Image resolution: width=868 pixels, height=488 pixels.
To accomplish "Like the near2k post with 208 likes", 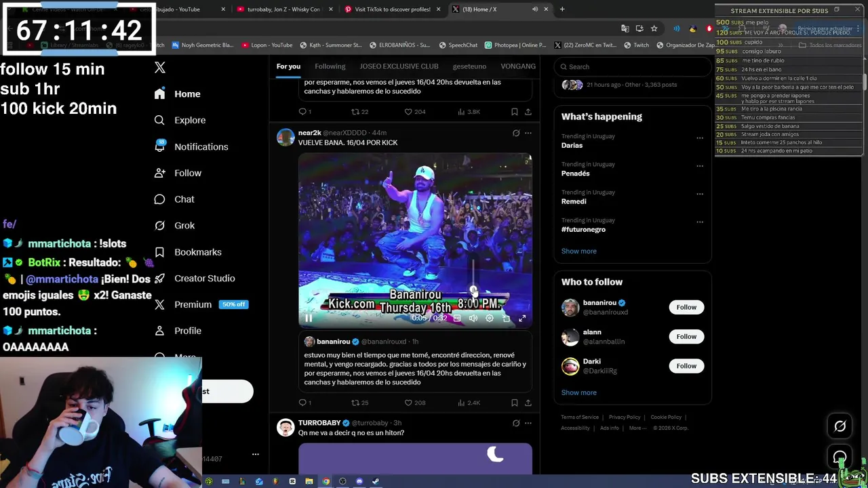I will pyautogui.click(x=414, y=403).
